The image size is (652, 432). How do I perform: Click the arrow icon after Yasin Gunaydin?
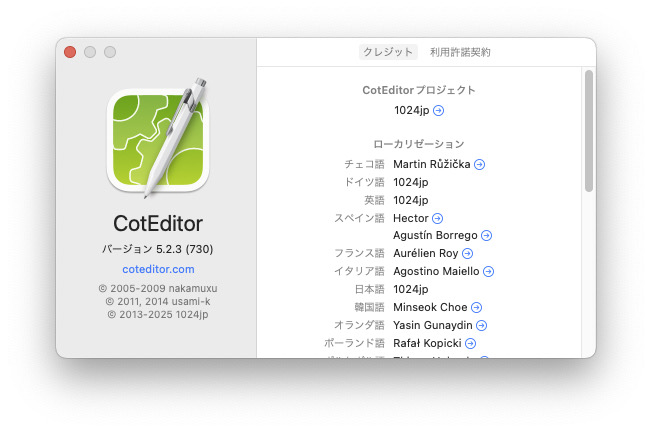click(x=482, y=326)
